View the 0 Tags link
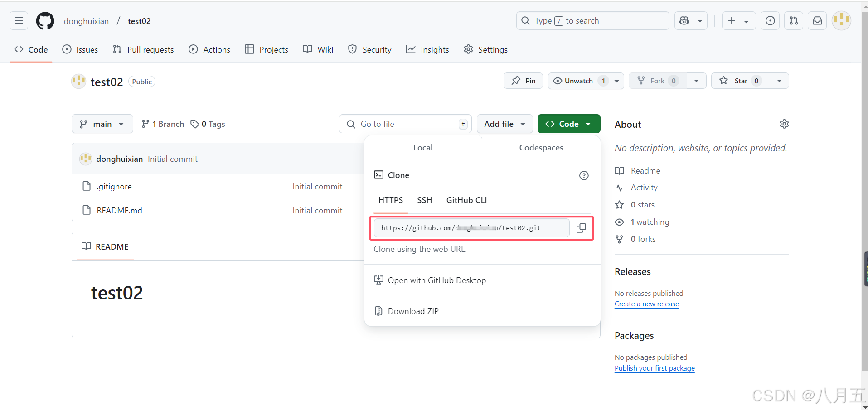 208,124
